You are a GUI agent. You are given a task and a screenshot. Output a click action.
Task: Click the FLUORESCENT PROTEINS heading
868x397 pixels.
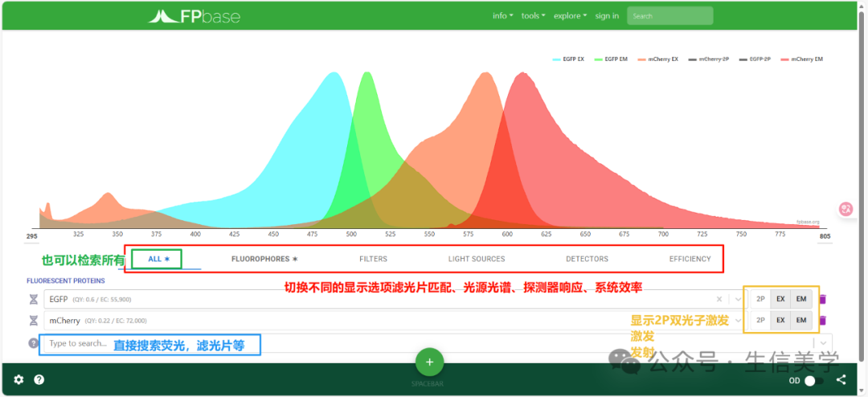coord(66,280)
